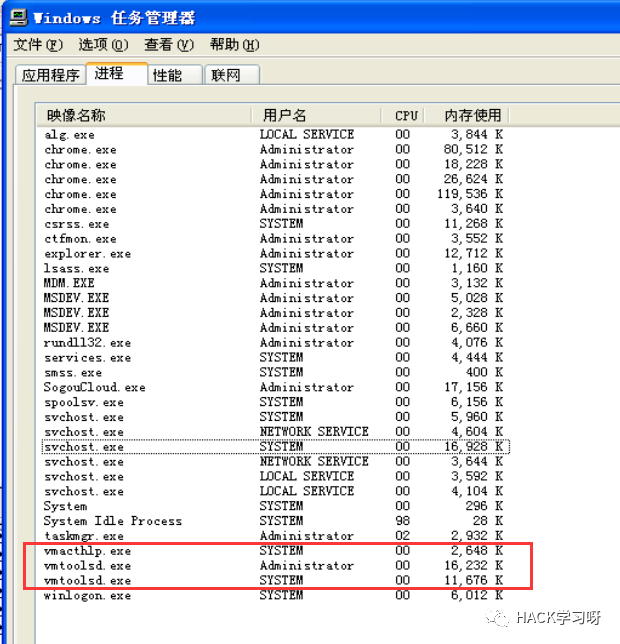Select svchost.exe using 3,644 K
The height and width of the screenshot is (644, 620).
point(275,461)
